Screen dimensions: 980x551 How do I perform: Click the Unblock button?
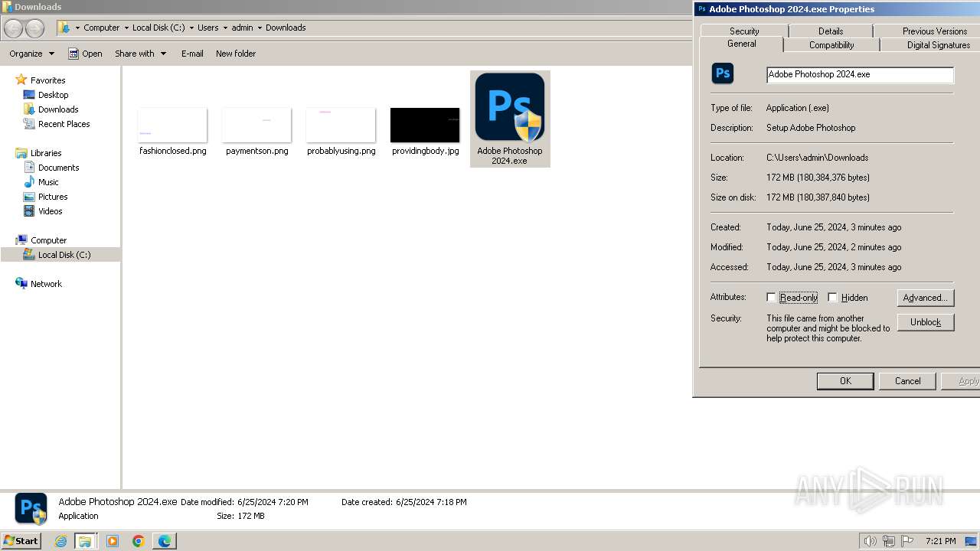click(926, 322)
